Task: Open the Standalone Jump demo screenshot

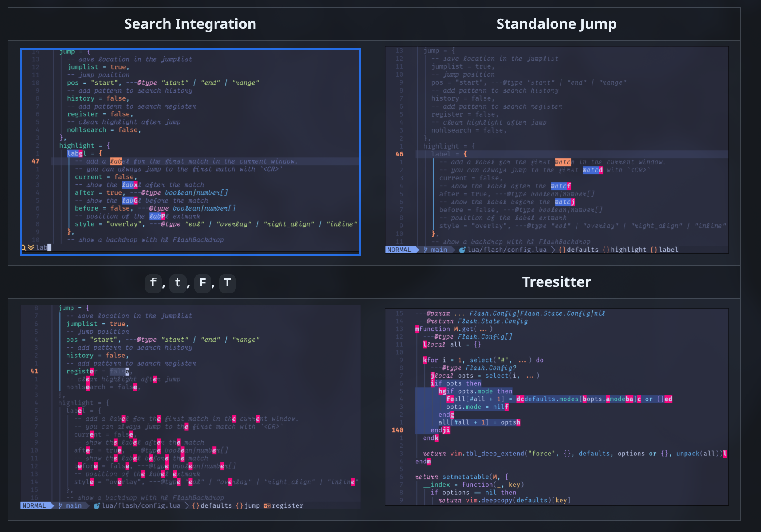Action: (x=557, y=150)
